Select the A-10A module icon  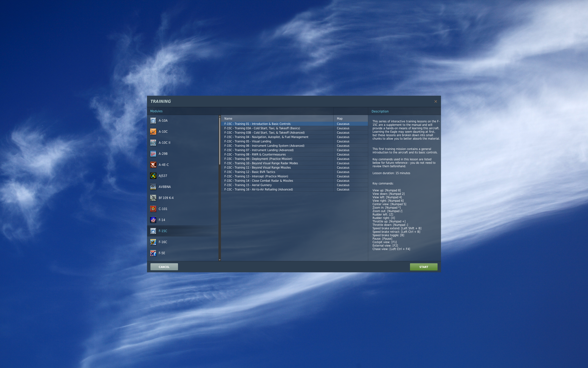point(153,121)
